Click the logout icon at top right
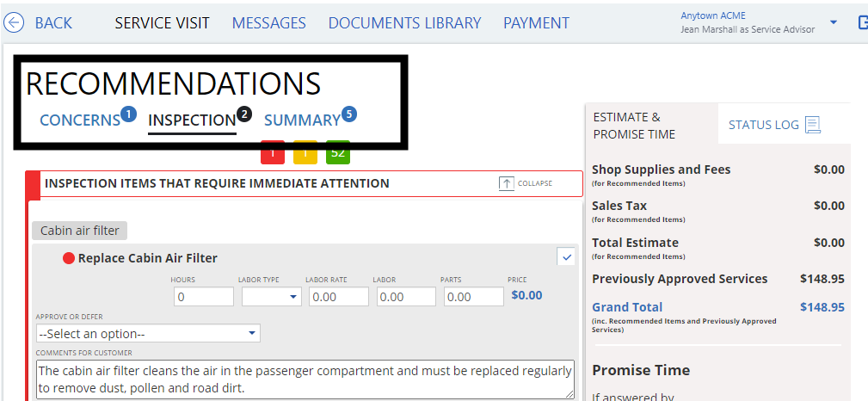868x401 pixels. tap(862, 22)
